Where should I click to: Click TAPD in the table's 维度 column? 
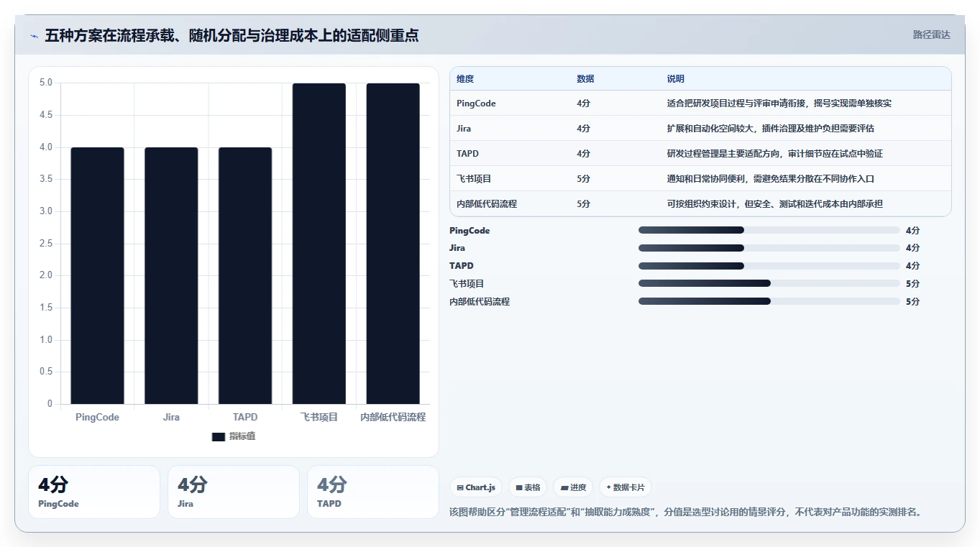click(467, 154)
